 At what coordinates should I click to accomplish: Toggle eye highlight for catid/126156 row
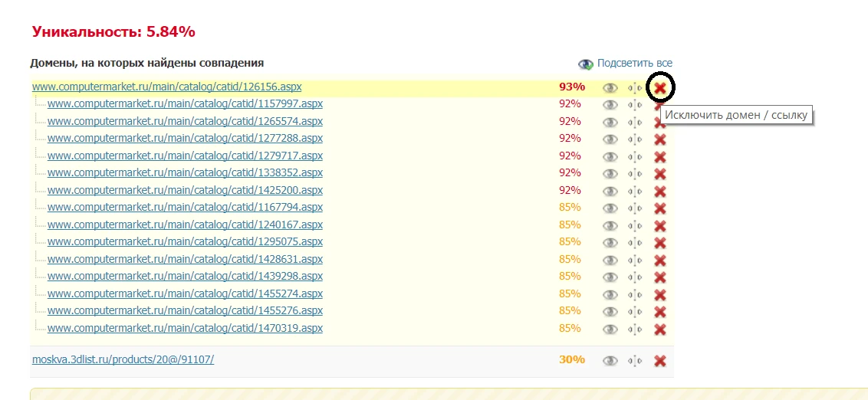coord(610,88)
